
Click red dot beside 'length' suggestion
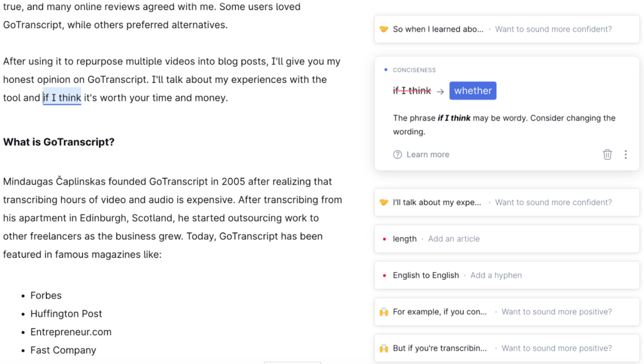(384, 239)
